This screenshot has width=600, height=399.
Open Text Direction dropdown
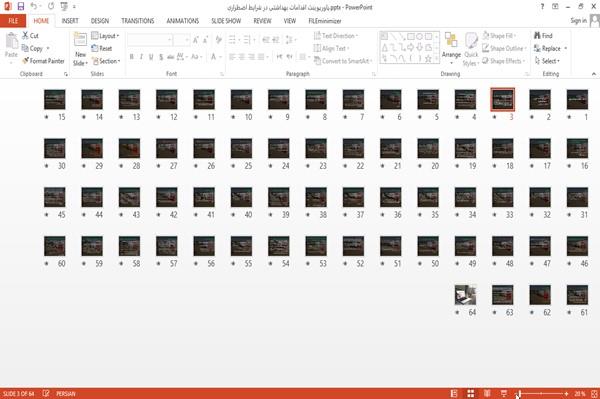[x=336, y=36]
